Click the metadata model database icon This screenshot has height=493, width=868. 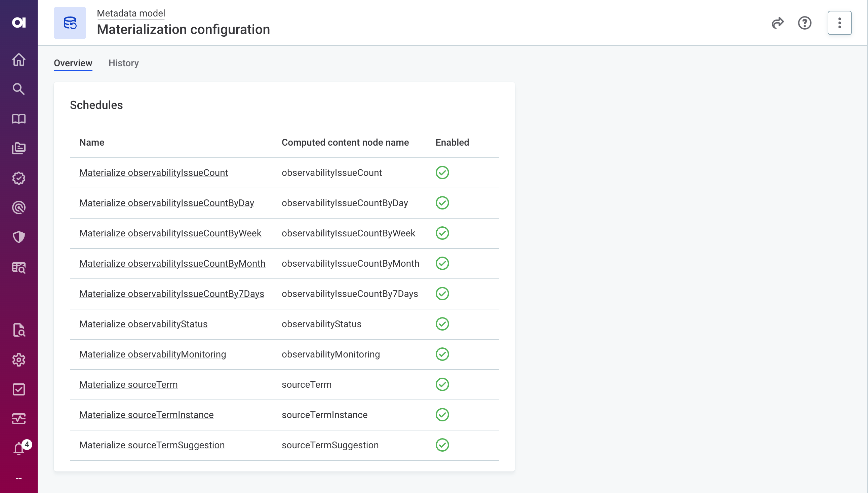click(x=70, y=23)
